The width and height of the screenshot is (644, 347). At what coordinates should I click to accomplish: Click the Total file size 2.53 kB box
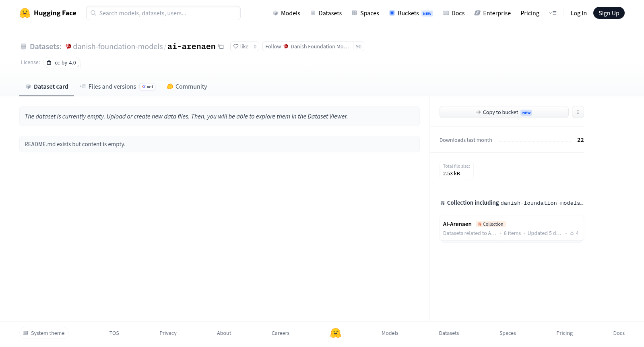coord(456,170)
